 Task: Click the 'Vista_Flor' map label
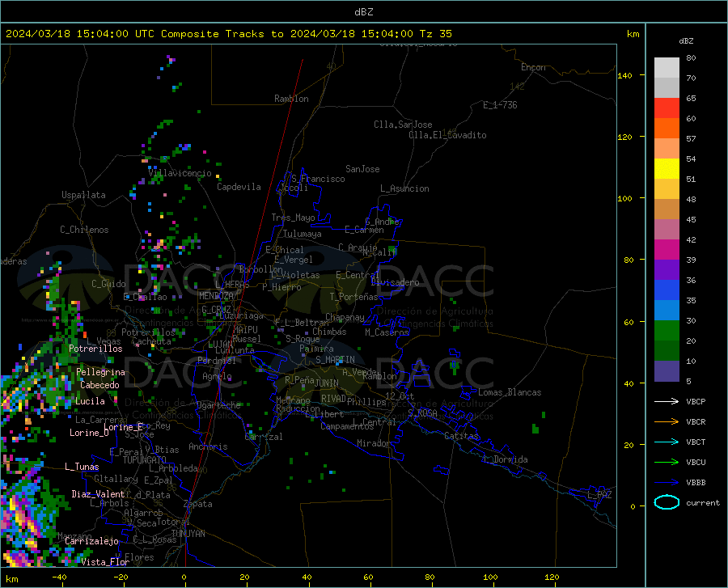pos(105,562)
